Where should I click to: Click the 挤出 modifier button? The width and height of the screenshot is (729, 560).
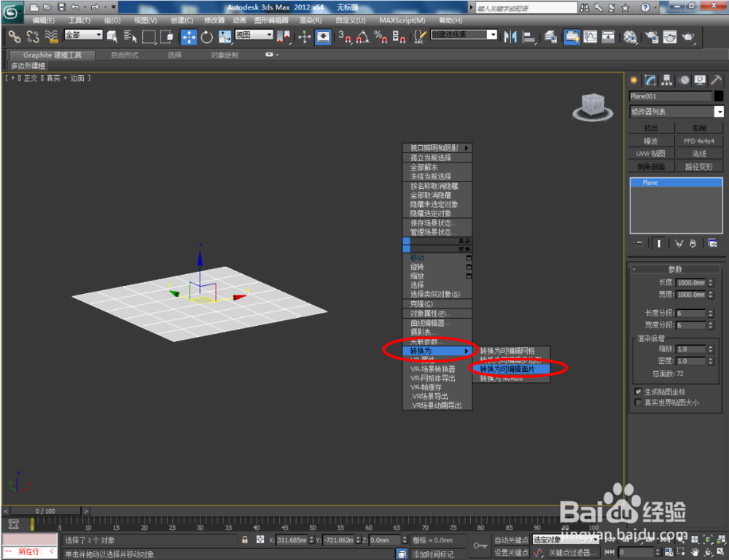coord(651,128)
